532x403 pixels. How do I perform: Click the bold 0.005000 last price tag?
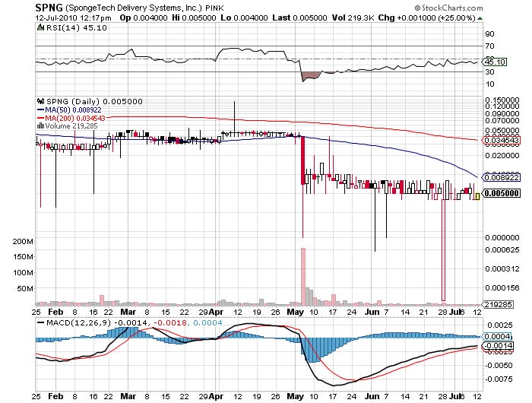(x=502, y=193)
